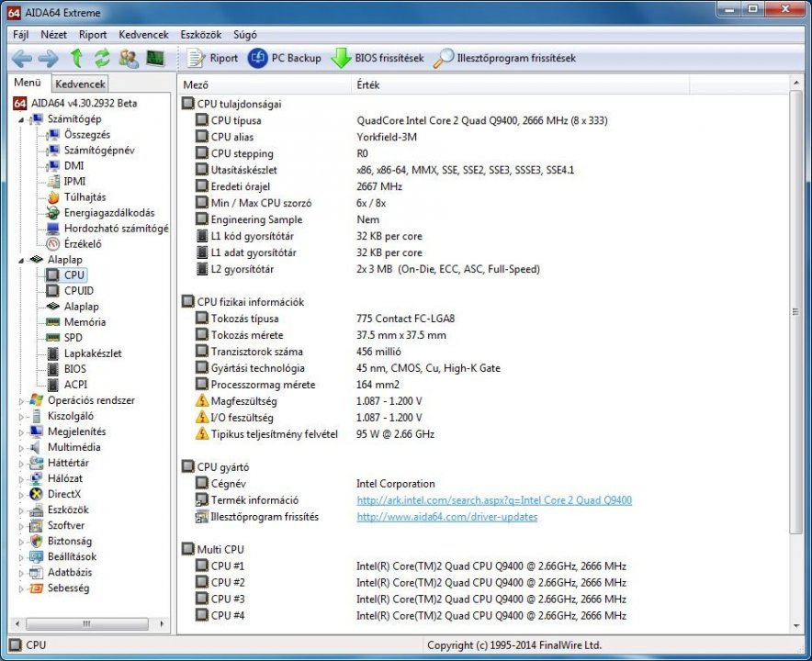Click the Beállítások tree icon

pyautogui.click(x=36, y=557)
